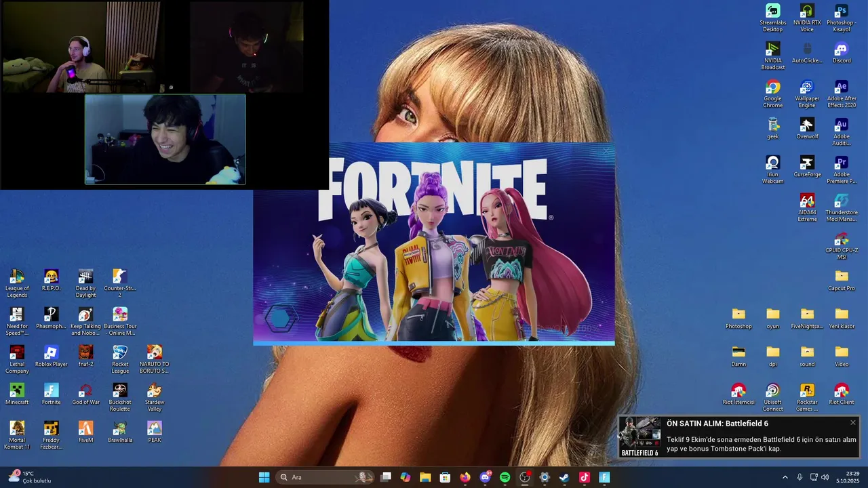Viewport: 868px width, 488px height.
Task: Select the Lethal Company desktop icon
Action: click(17, 359)
